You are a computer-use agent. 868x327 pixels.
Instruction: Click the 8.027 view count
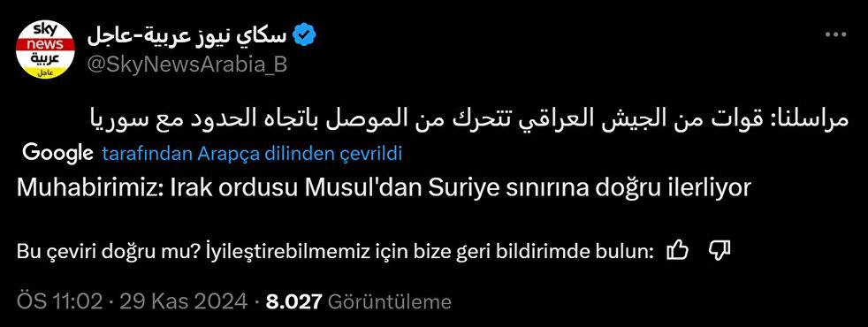tap(294, 301)
